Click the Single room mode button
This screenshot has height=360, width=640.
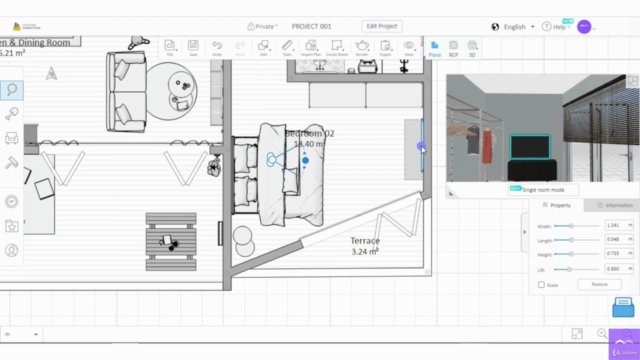pos(543,190)
